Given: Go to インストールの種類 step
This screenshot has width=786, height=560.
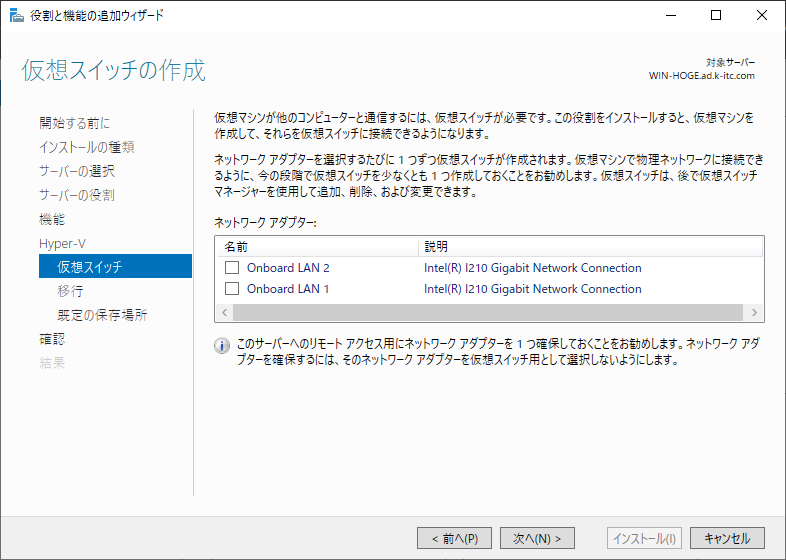Looking at the screenshot, I should point(87,147).
